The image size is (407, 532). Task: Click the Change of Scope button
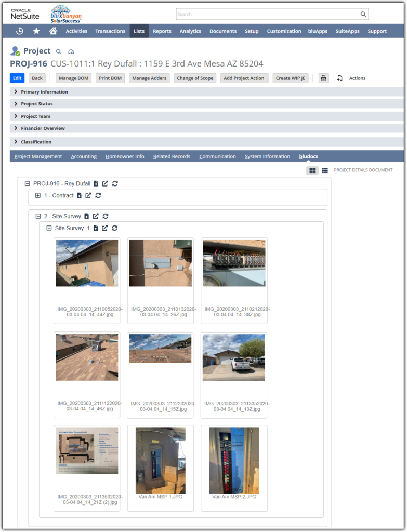pyautogui.click(x=195, y=78)
